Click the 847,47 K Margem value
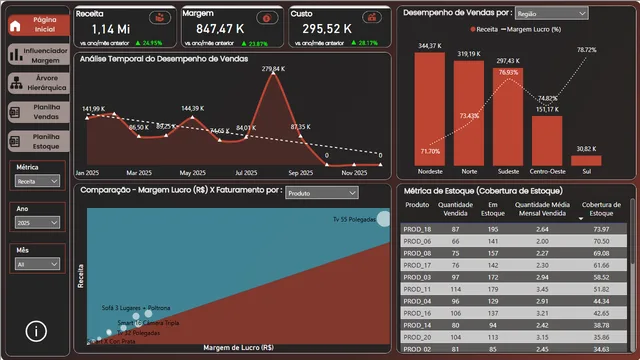Screen dimensions: 640x360 (x=220, y=29)
